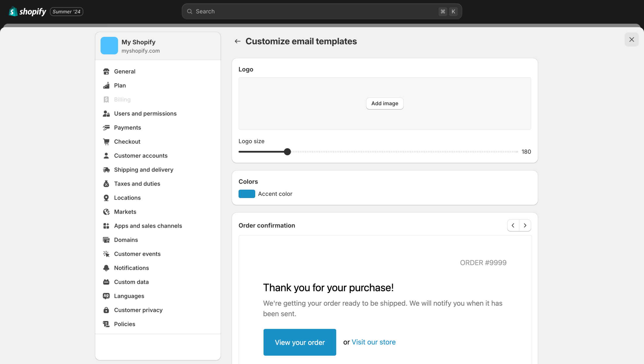Image resolution: width=644 pixels, height=364 pixels.
Task: Open the Accent color swatch picker
Action: pyautogui.click(x=247, y=194)
